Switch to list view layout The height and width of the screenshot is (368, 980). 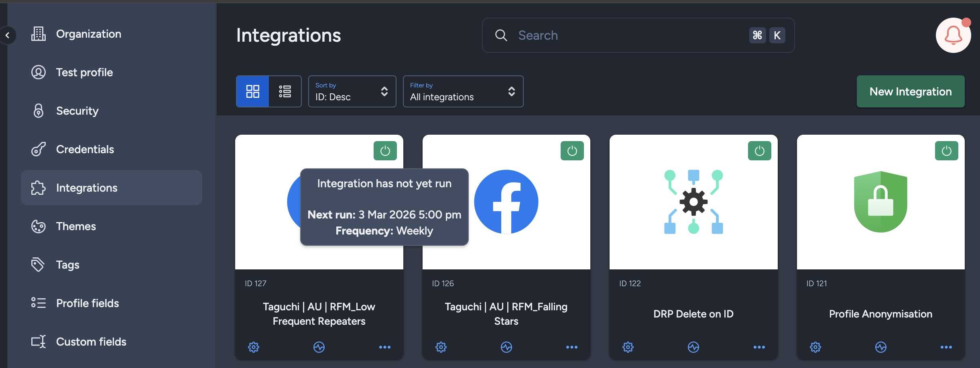pyautogui.click(x=285, y=91)
